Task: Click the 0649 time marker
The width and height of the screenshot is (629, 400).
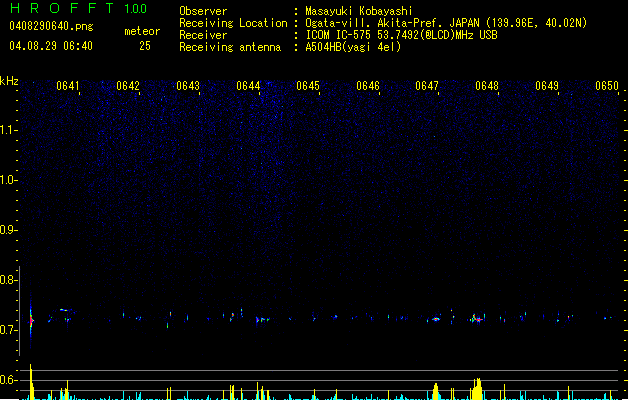Action: [x=547, y=86]
